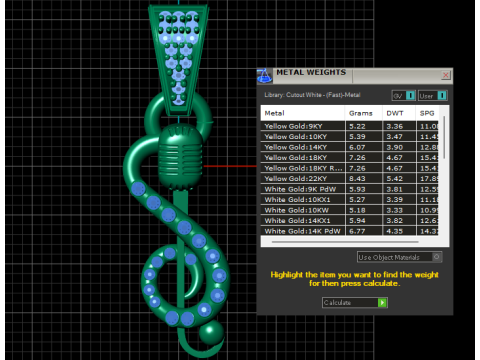Image resolution: width=480 pixels, height=360 pixels.
Task: Click the 6.07 grams cell
Action: (364, 147)
